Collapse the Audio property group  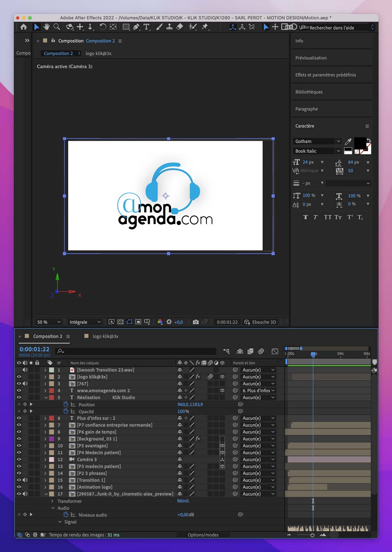53,508
